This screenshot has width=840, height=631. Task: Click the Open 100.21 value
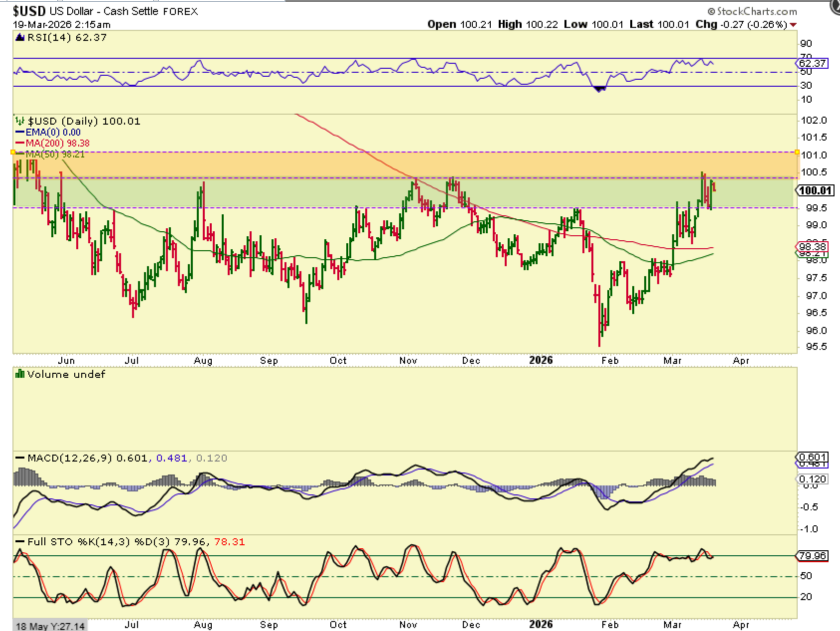(459, 24)
